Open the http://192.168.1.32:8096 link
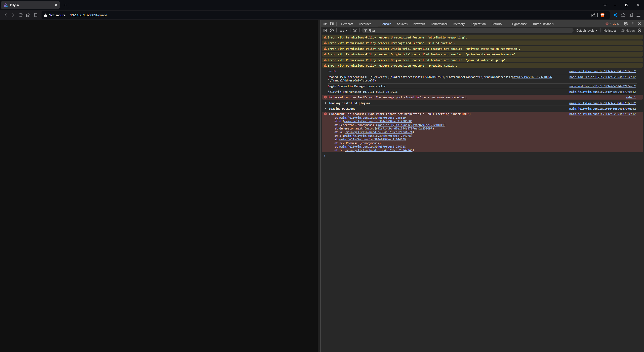The width and height of the screenshot is (644, 352). click(532, 77)
